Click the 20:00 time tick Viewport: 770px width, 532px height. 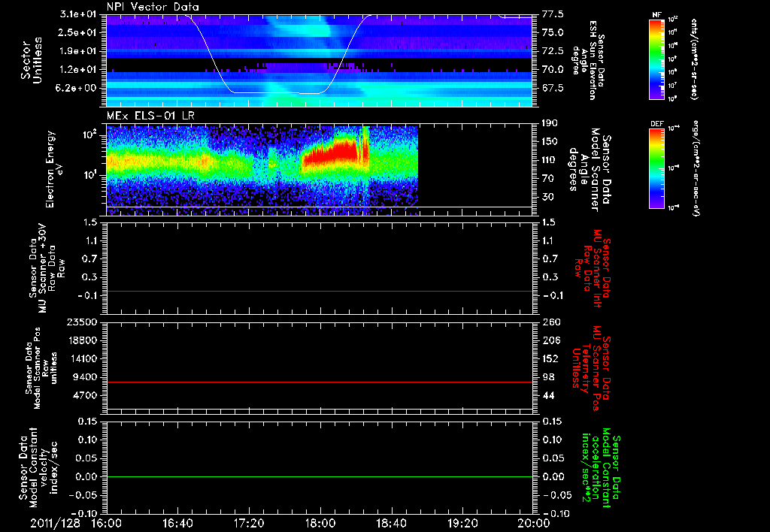click(534, 523)
